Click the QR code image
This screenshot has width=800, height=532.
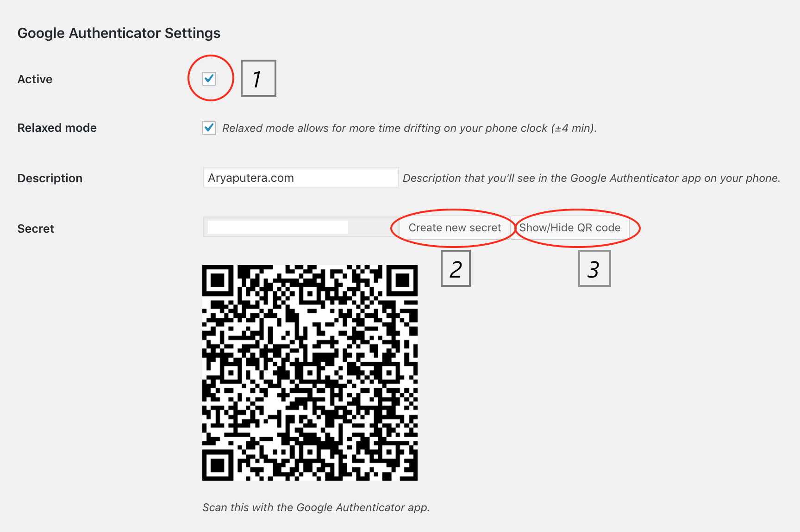[x=310, y=373]
